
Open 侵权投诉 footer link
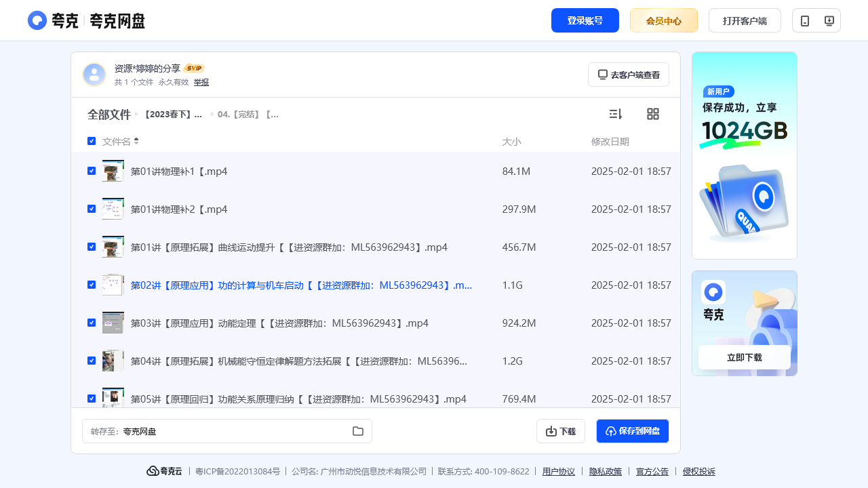coord(699,471)
